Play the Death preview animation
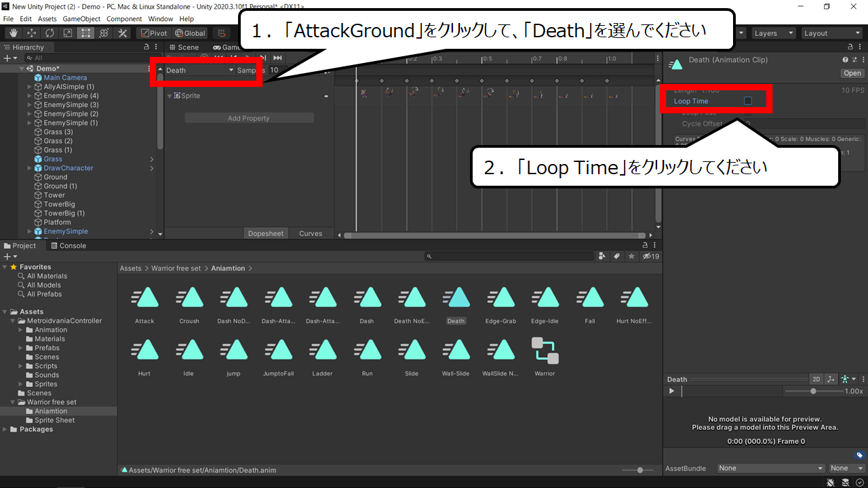This screenshot has width=868, height=488. pyautogui.click(x=671, y=391)
